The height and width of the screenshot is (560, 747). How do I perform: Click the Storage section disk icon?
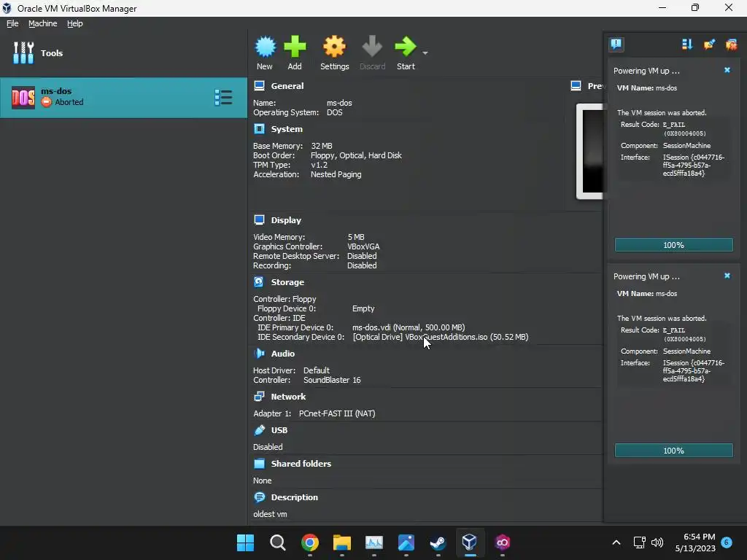(259, 281)
